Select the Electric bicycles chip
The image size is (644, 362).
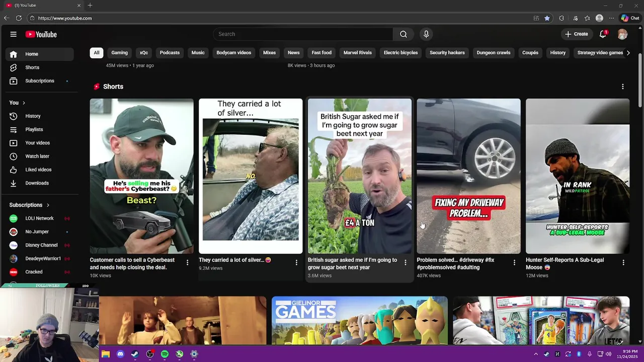[x=400, y=53]
